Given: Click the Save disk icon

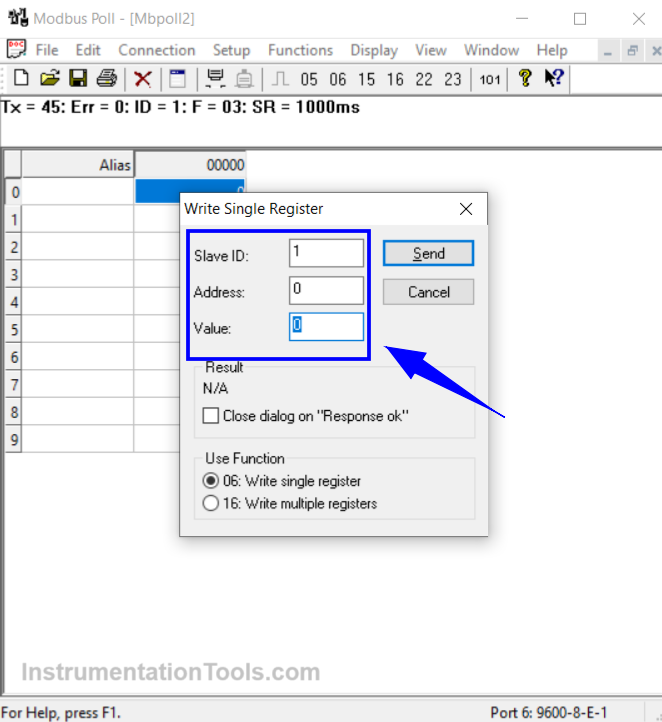Looking at the screenshot, I should (78, 79).
